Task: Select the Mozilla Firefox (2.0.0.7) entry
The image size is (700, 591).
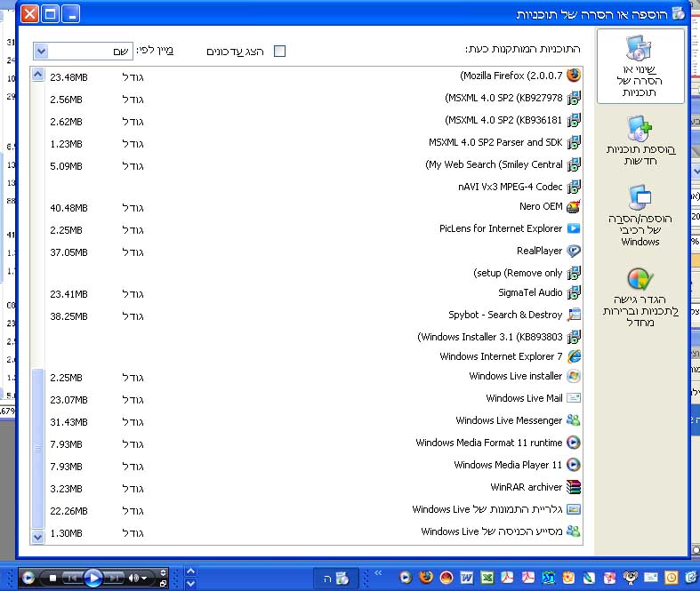Action: pyautogui.click(x=511, y=76)
